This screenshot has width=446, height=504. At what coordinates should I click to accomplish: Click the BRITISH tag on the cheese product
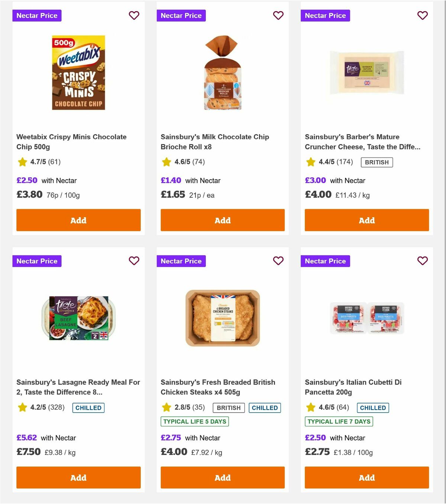click(376, 162)
